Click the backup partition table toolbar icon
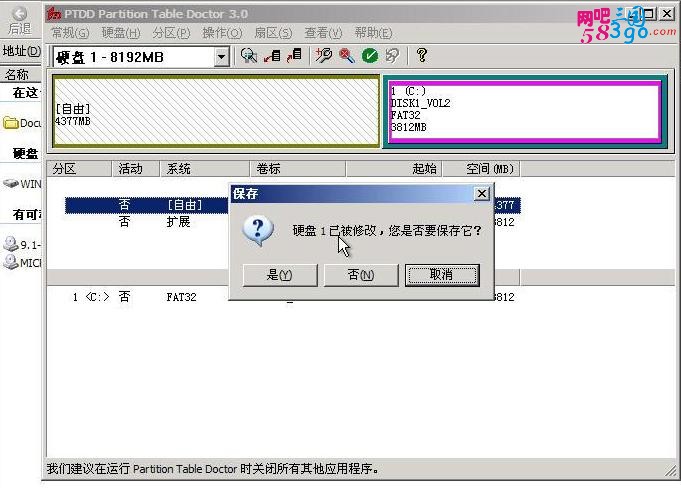This screenshot has height=488, width=681. pos(272,56)
